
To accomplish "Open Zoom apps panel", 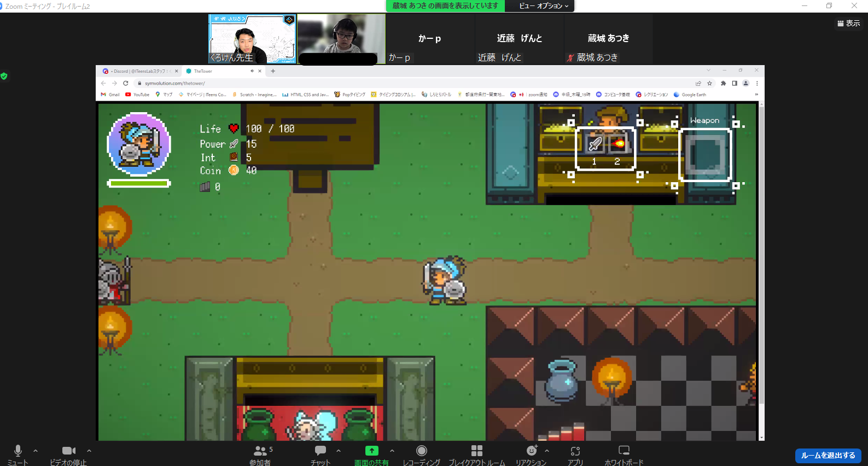I will point(575,451).
